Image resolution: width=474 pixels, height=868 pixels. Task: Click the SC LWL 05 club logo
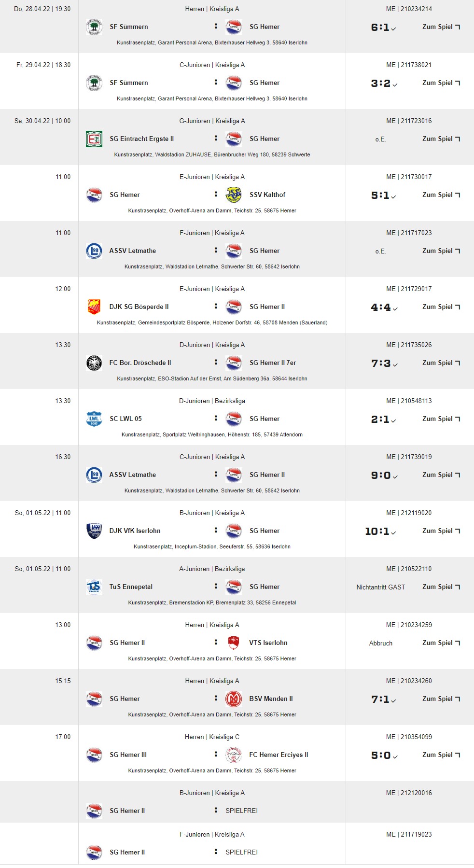coord(94,419)
